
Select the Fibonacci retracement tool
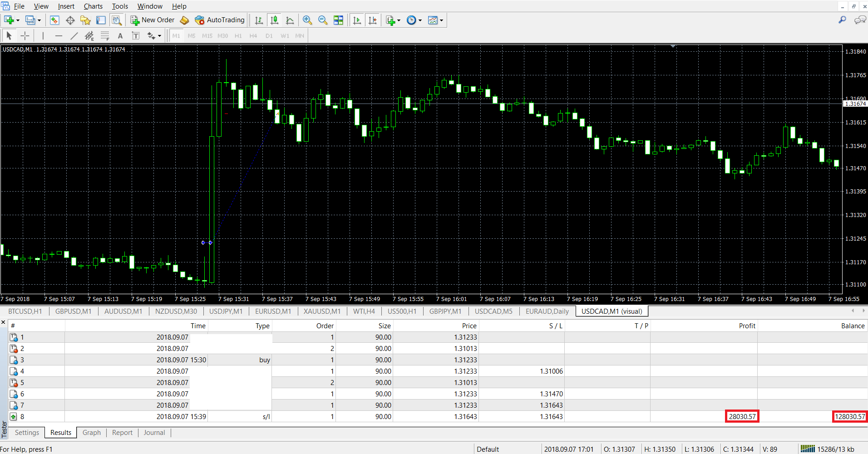[105, 35]
